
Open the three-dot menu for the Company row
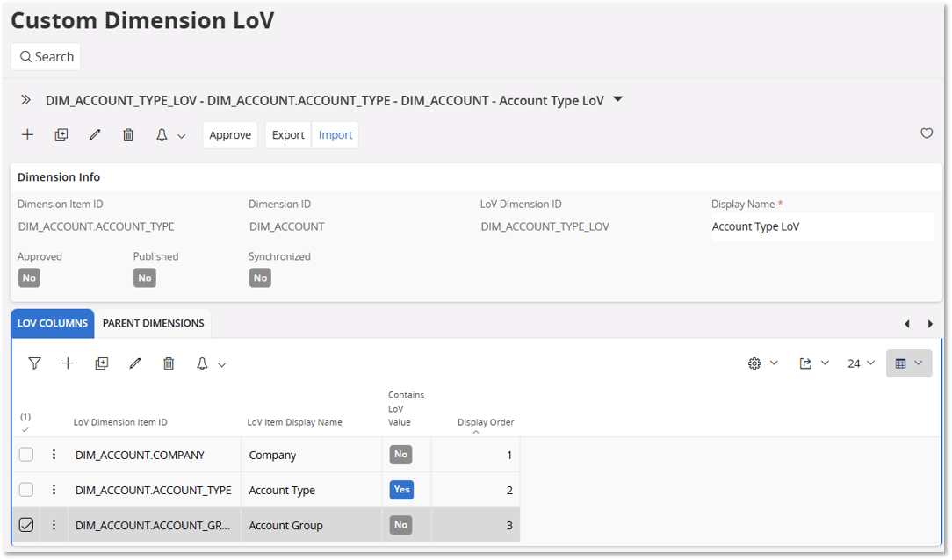(54, 455)
